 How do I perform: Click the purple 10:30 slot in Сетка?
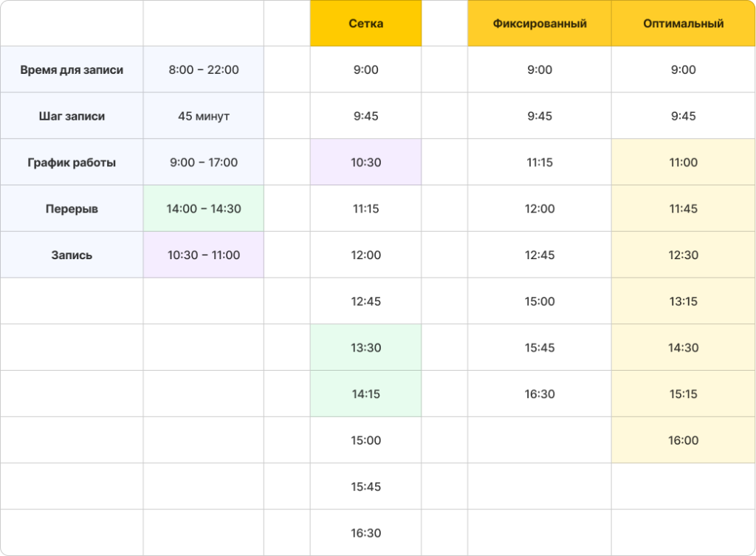point(365,162)
